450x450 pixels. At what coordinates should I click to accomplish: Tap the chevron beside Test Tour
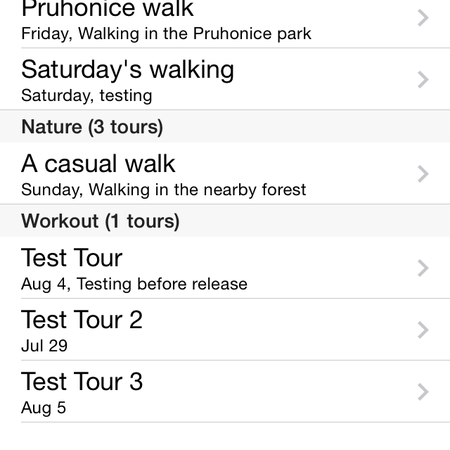tap(423, 268)
